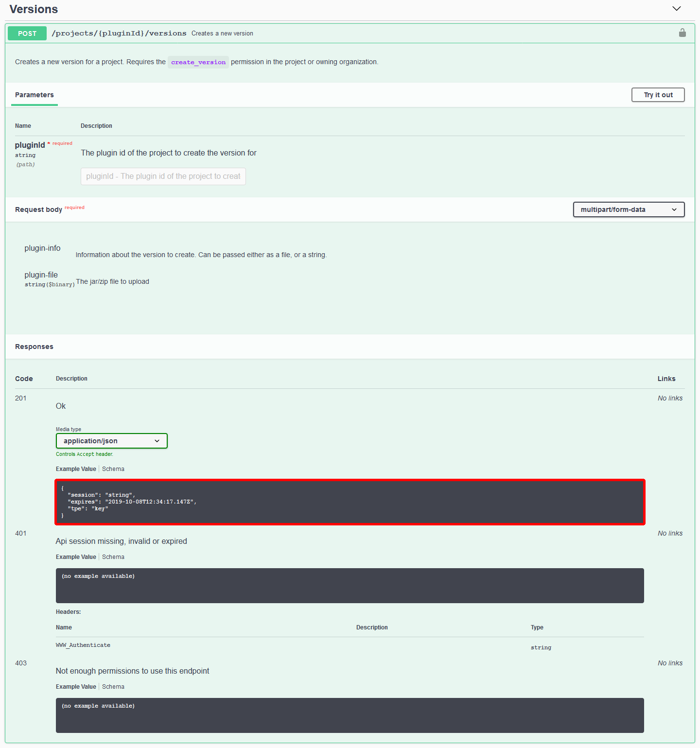Click the Try it out button

[658, 94]
